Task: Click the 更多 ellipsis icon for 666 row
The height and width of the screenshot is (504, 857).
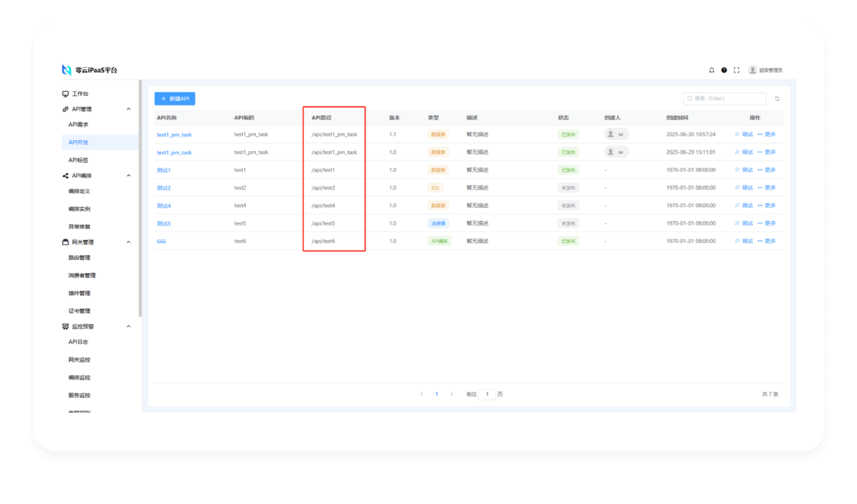Action: (x=760, y=241)
